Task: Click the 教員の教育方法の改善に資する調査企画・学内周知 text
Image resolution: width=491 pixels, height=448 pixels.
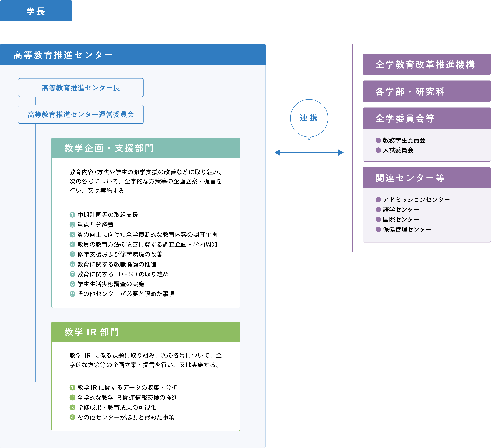Action: (x=147, y=244)
